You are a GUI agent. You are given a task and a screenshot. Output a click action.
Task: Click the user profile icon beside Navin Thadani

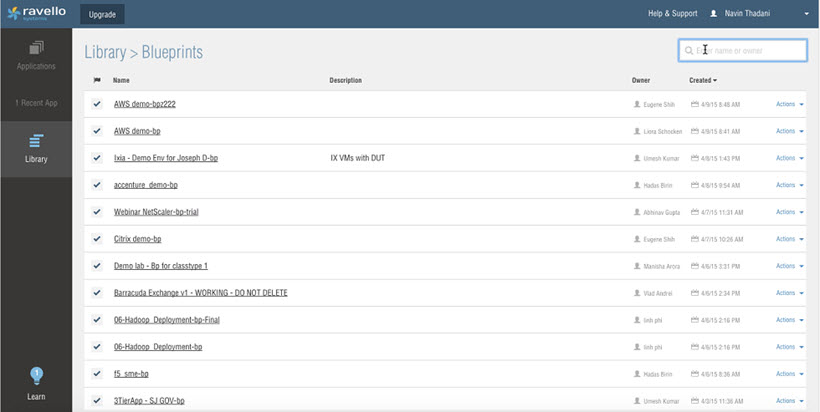point(713,14)
